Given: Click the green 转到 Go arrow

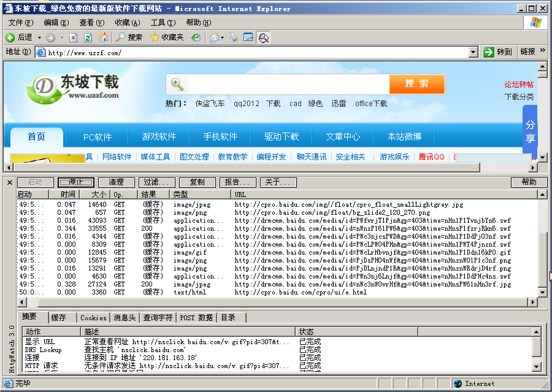Looking at the screenshot, I should [x=489, y=52].
